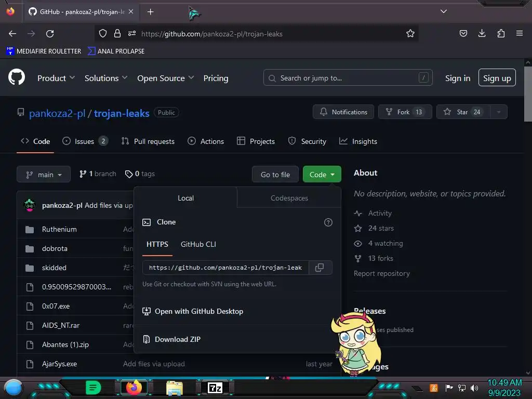Open the MEDIAFIRE ROULETTER bookmark

[x=44, y=51]
